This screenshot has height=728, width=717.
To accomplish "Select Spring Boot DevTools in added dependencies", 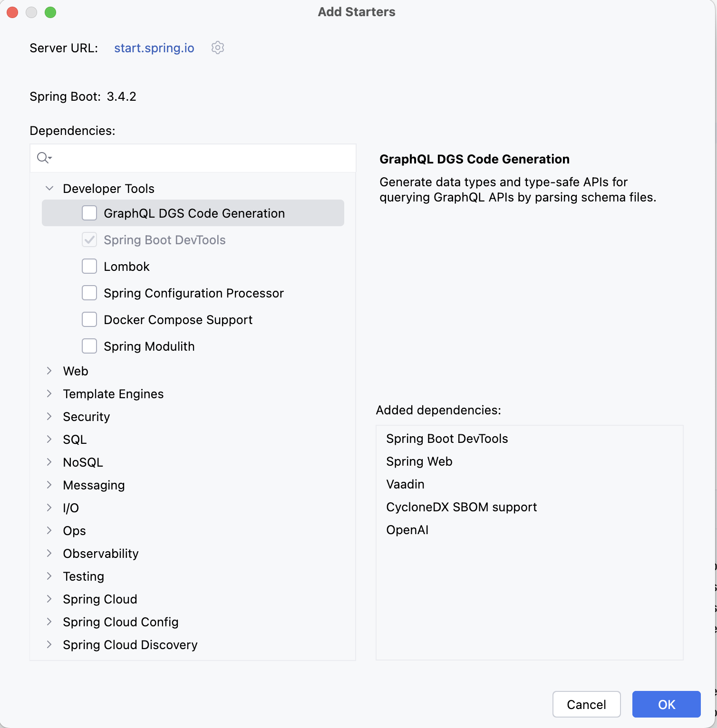I will point(447,439).
